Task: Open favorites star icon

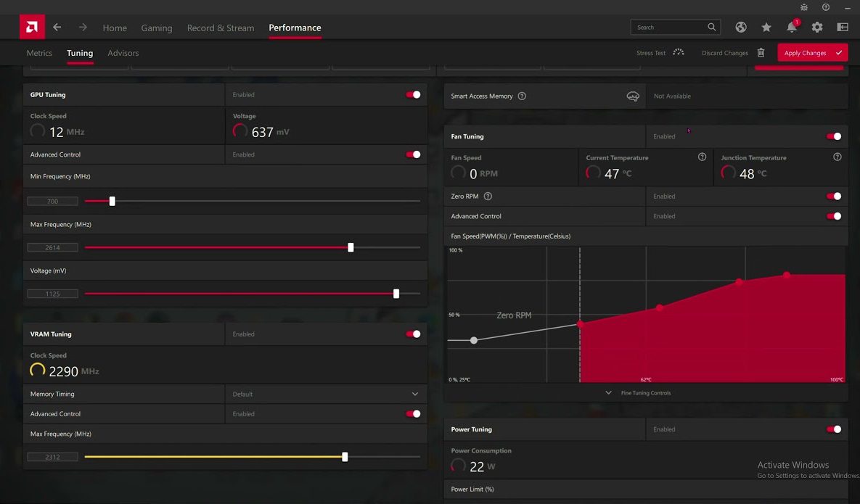Action: point(766,27)
